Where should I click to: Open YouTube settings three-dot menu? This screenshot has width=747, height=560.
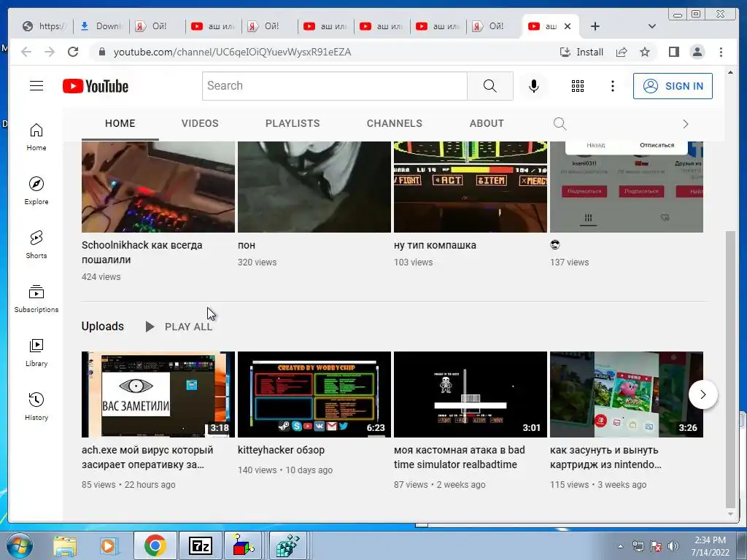tap(613, 86)
